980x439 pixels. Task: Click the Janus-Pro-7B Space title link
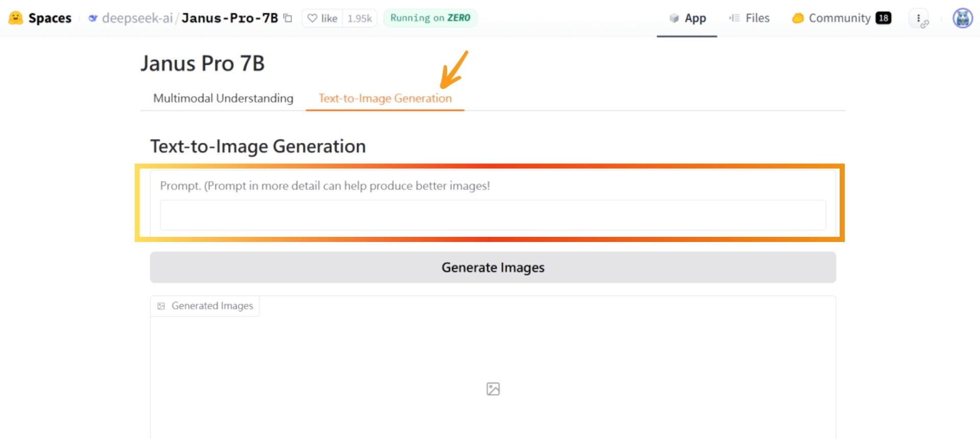(x=230, y=17)
